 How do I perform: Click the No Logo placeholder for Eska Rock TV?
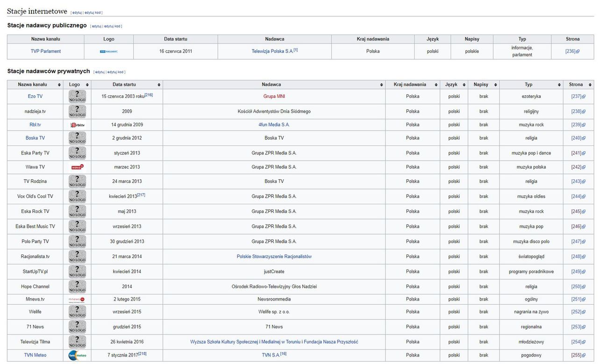pos(77,211)
